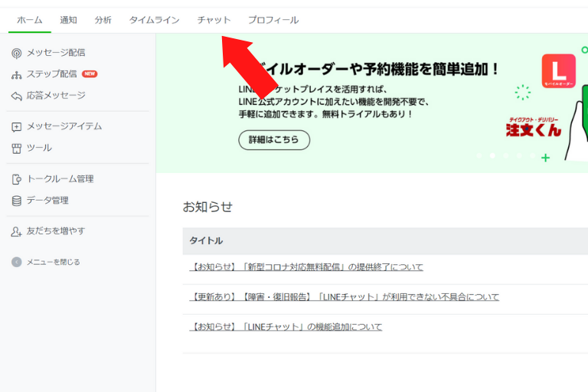Click the 友だちを増やす person icon
Viewport: 588px width, 392px height.
(x=16, y=231)
